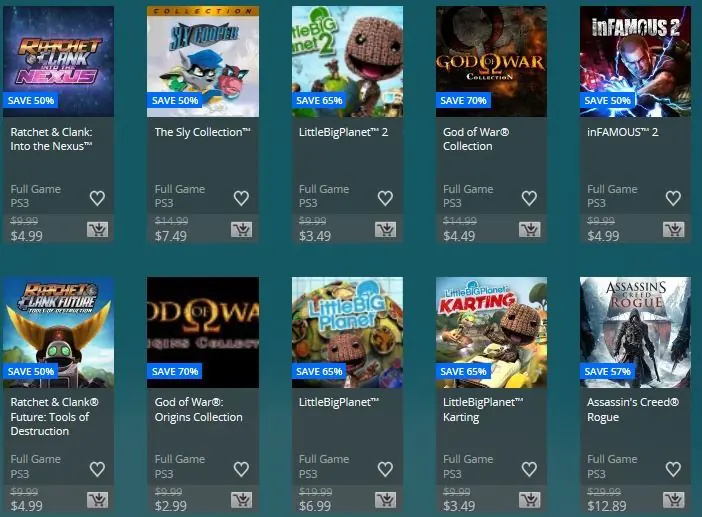Toggle wishlist heart for The Sly Collection

[241, 198]
